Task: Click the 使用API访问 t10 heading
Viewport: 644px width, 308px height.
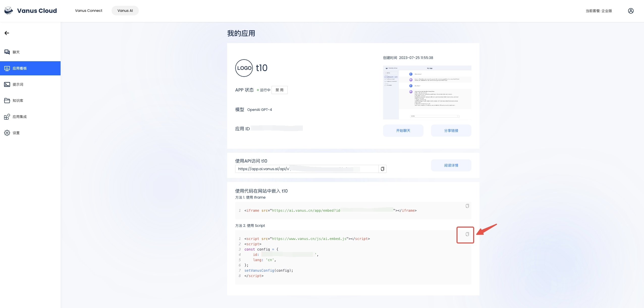Action: (x=251, y=161)
